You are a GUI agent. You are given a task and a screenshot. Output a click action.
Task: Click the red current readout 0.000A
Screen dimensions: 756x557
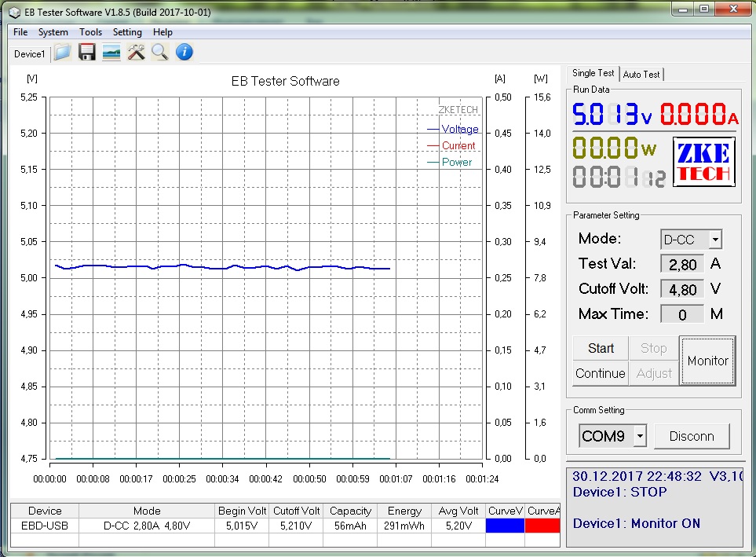[699, 115]
